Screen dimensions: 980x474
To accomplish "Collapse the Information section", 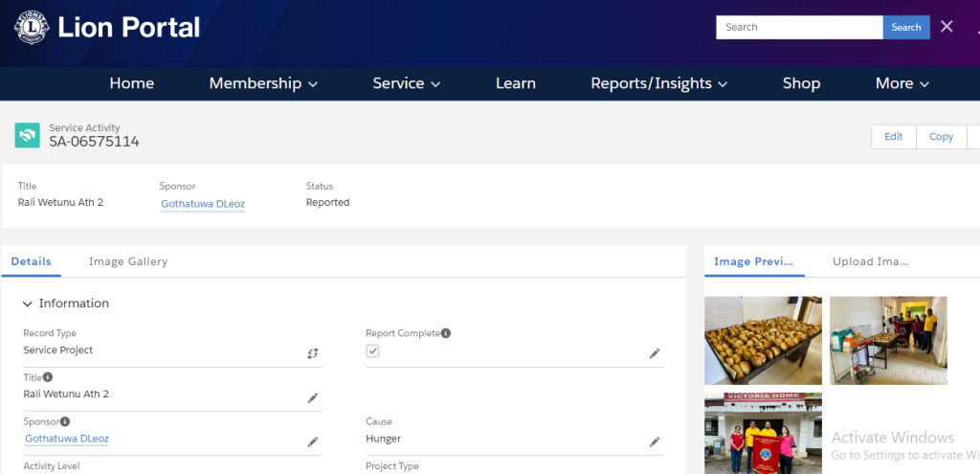I will point(27,304).
